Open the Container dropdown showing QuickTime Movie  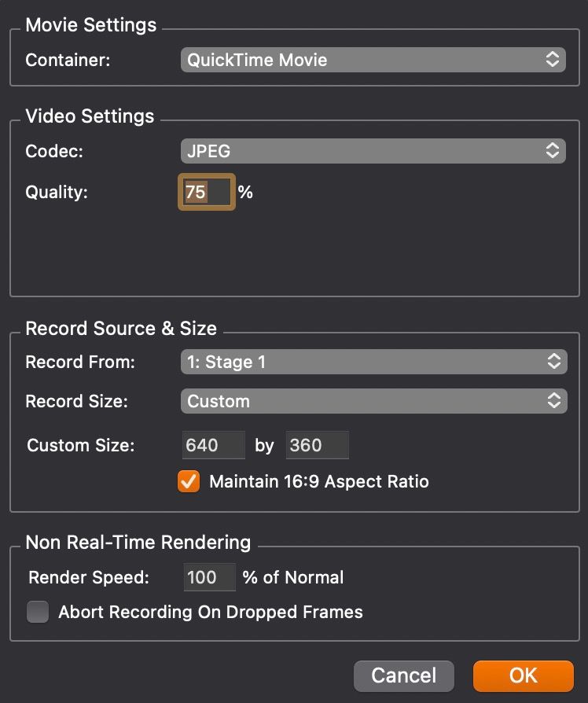373,60
